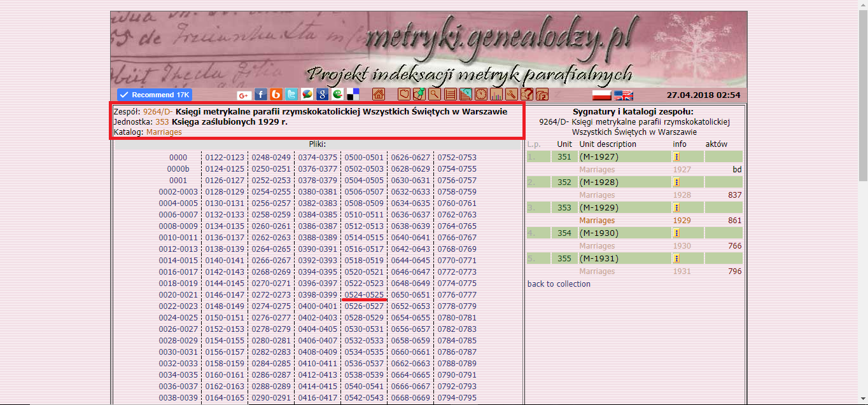Open the Google+ share icon
The width and height of the screenshot is (868, 405).
(244, 94)
